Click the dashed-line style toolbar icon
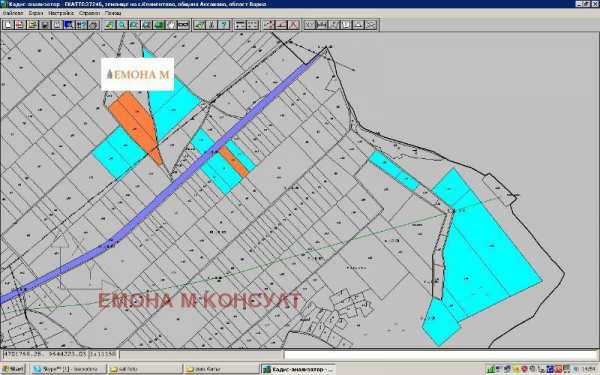 (x=252, y=25)
